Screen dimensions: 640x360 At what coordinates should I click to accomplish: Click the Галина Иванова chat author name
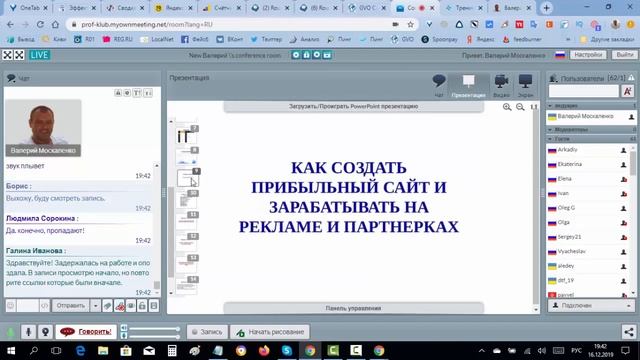click(x=36, y=251)
